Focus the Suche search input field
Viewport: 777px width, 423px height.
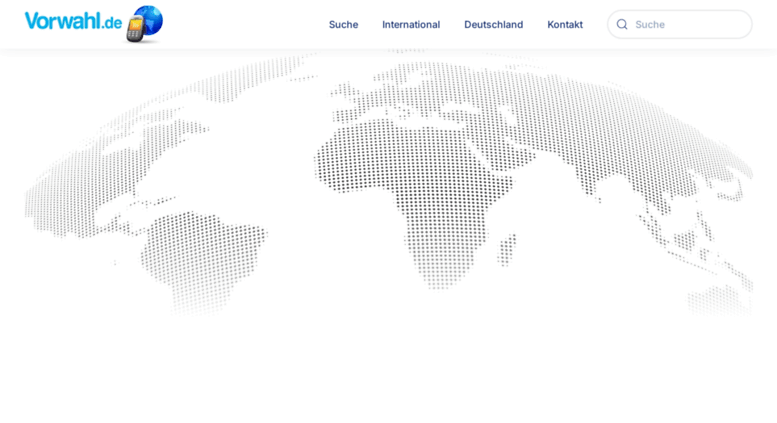click(x=680, y=24)
